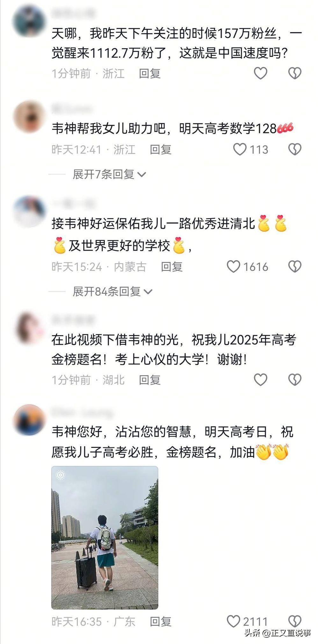318x644 pixels.
Task: Reply to comment posted 昨天16:35 广东
Action: pyautogui.click(x=161, y=622)
